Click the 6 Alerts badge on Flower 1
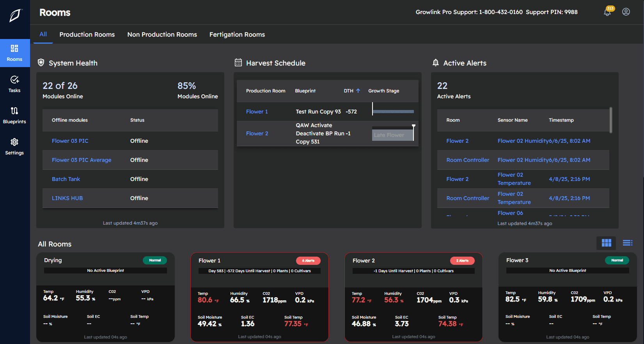The height and width of the screenshot is (344, 644). (308, 261)
